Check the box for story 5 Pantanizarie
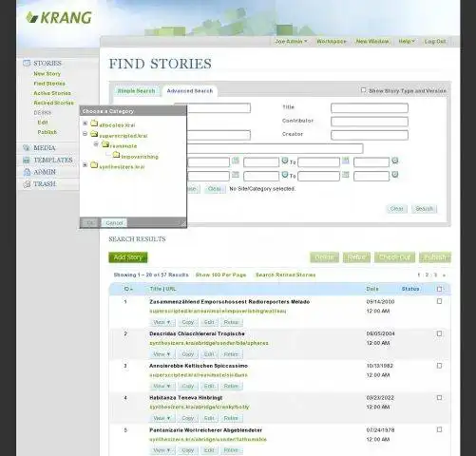The width and height of the screenshot is (476, 456). tap(439, 429)
